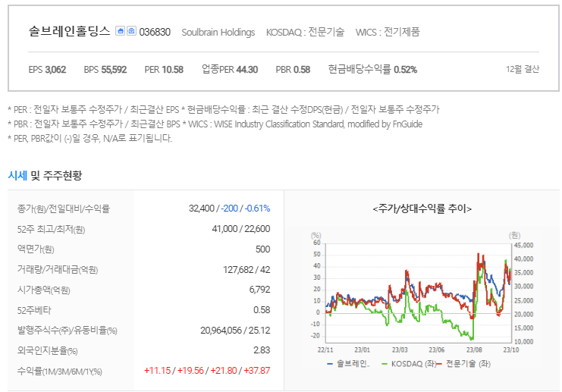Click the 수익률(1M/3M/6M/1Y%) row label

click(x=59, y=372)
